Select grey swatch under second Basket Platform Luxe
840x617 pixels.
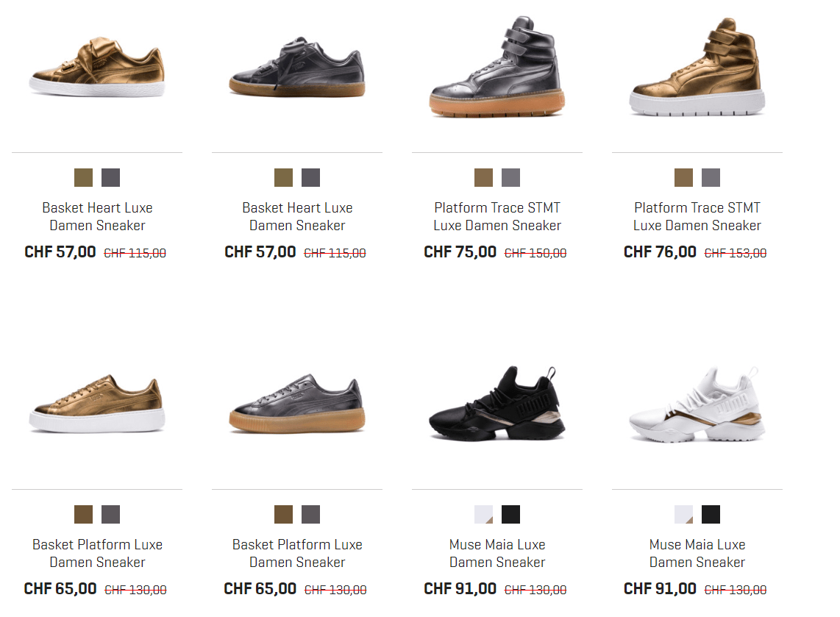(x=310, y=514)
